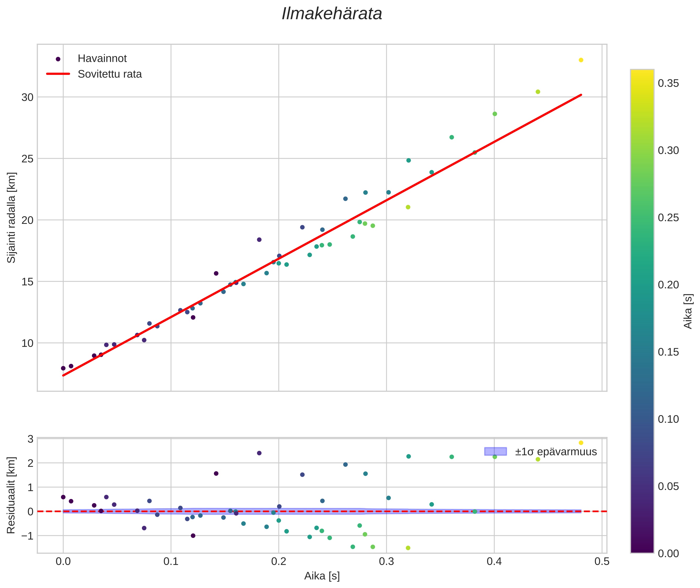Viewport: 700px width, 588px height.
Task: Click the Havainnot legend text
Action: (x=102, y=59)
